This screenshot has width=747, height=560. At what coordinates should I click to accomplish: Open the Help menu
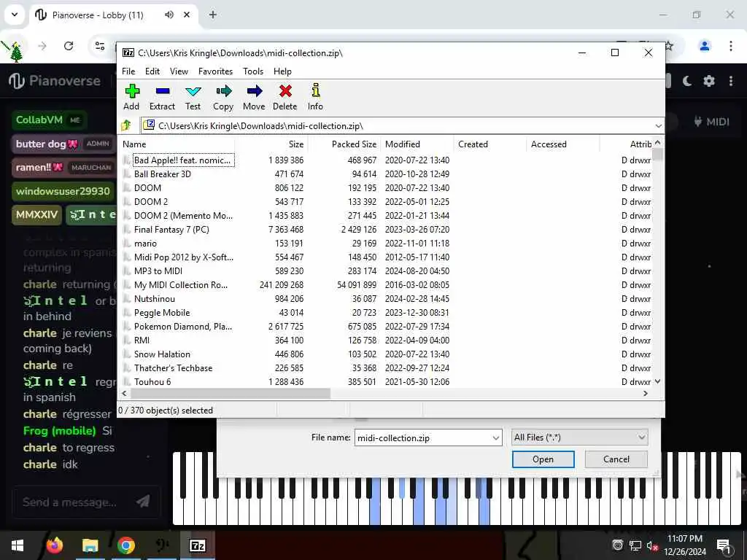(282, 71)
